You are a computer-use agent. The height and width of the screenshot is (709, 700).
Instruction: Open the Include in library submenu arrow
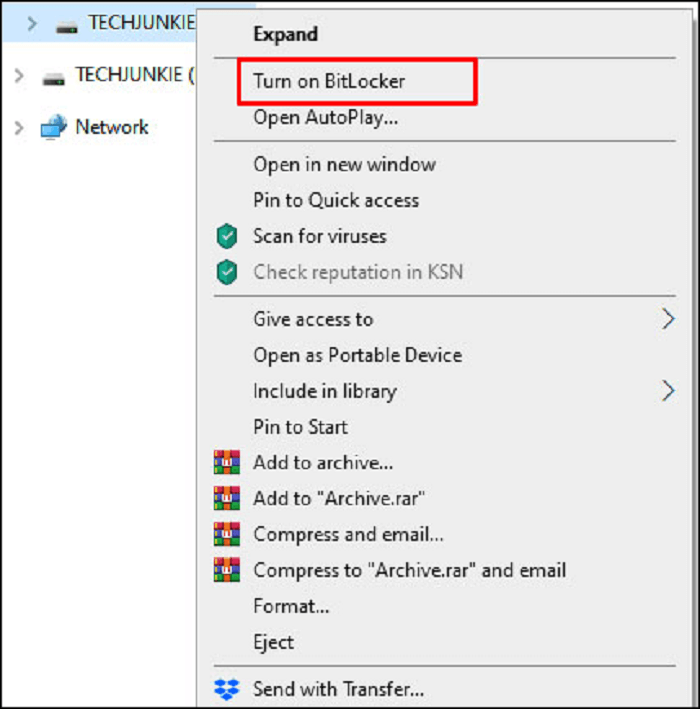pyautogui.click(x=668, y=391)
